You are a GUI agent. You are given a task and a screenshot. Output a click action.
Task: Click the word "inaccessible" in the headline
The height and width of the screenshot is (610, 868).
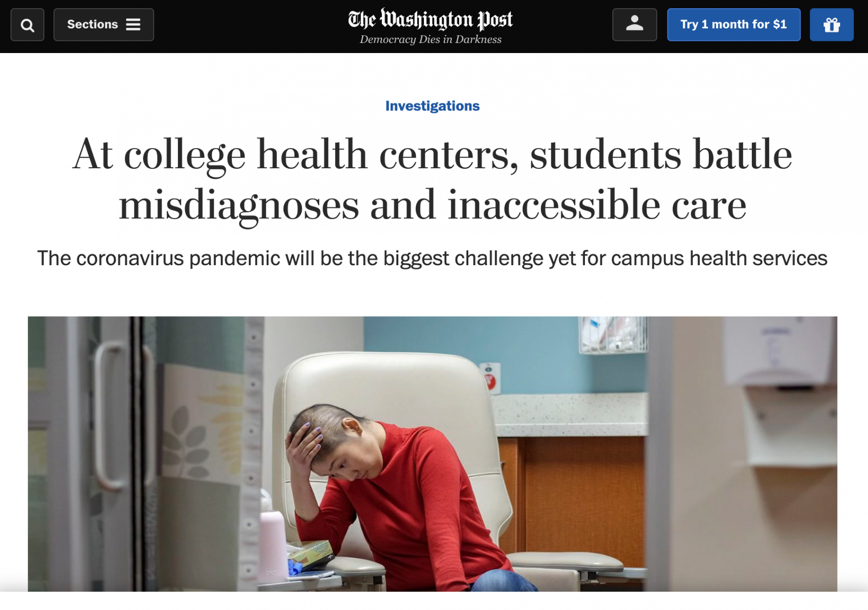554,205
